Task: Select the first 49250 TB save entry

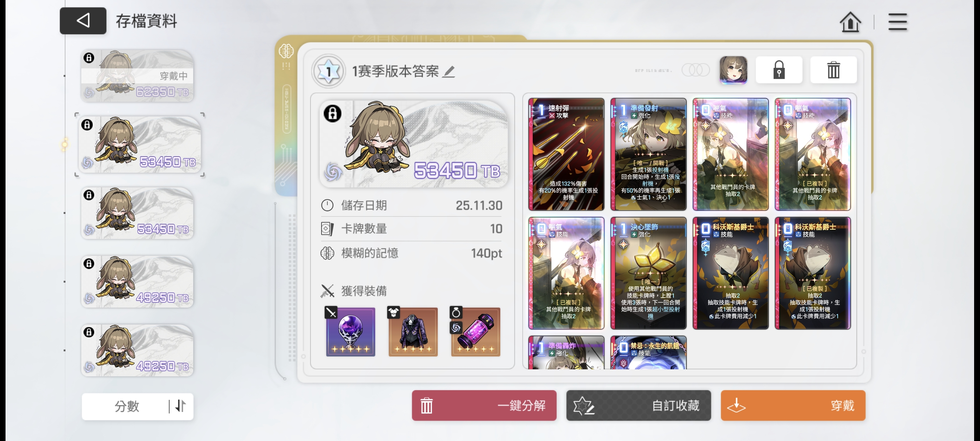Action: (137, 282)
